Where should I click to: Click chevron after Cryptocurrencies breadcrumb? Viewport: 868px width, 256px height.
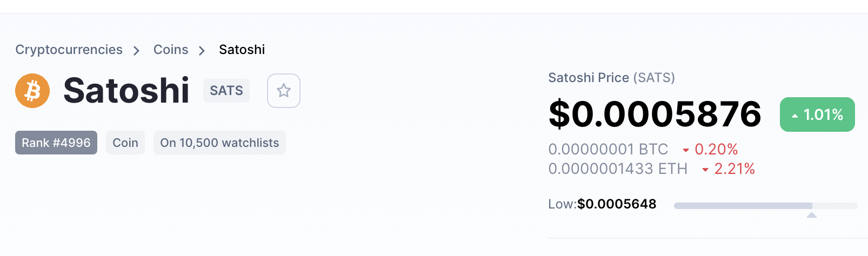click(137, 51)
